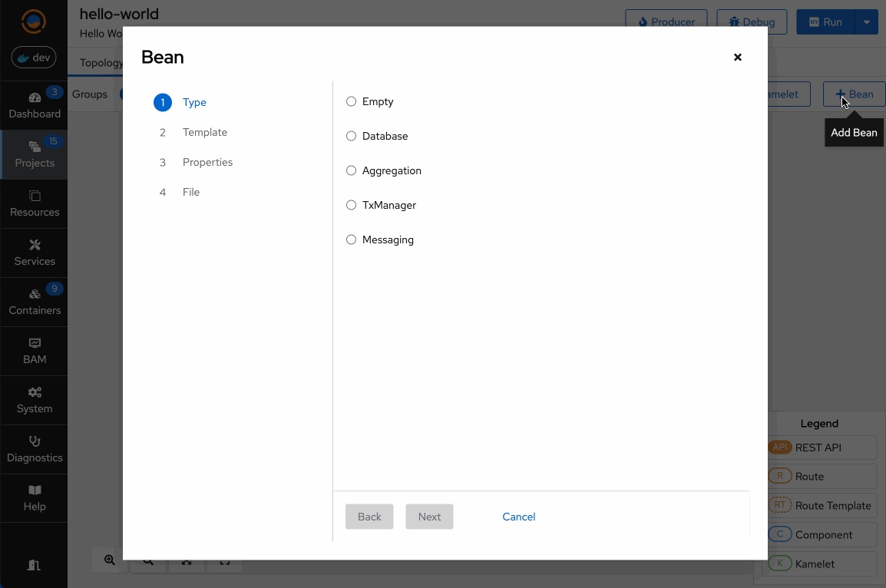
Task: Click the Producer button
Action: 666,22
